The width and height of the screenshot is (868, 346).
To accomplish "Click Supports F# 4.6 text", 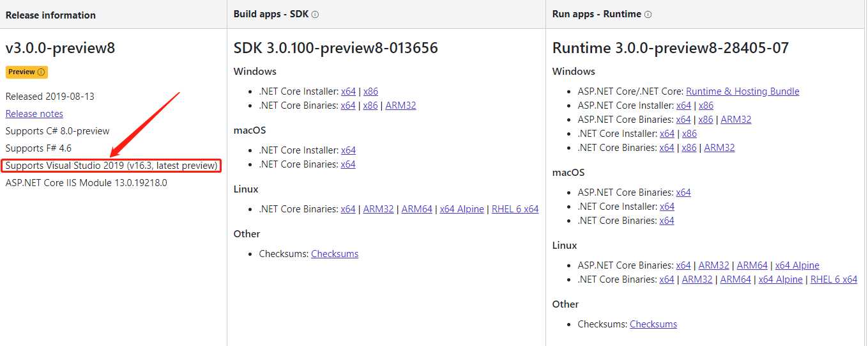I will point(38,148).
